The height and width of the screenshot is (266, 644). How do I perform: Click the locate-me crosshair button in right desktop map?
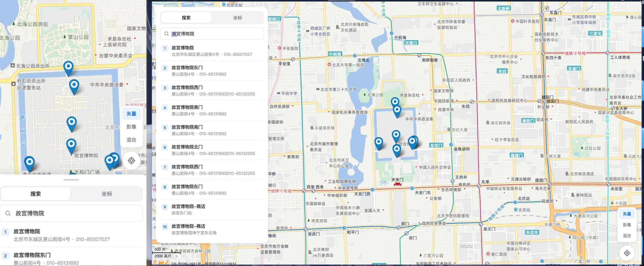[627, 253]
